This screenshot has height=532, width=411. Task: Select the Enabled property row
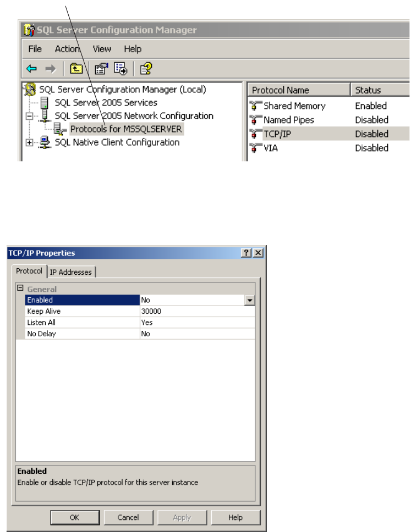(140, 300)
